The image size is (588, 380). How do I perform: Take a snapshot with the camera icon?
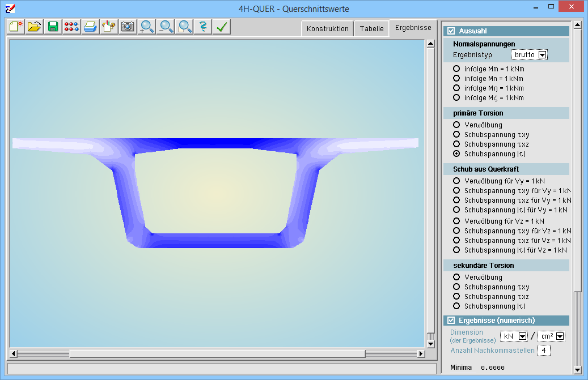click(128, 27)
